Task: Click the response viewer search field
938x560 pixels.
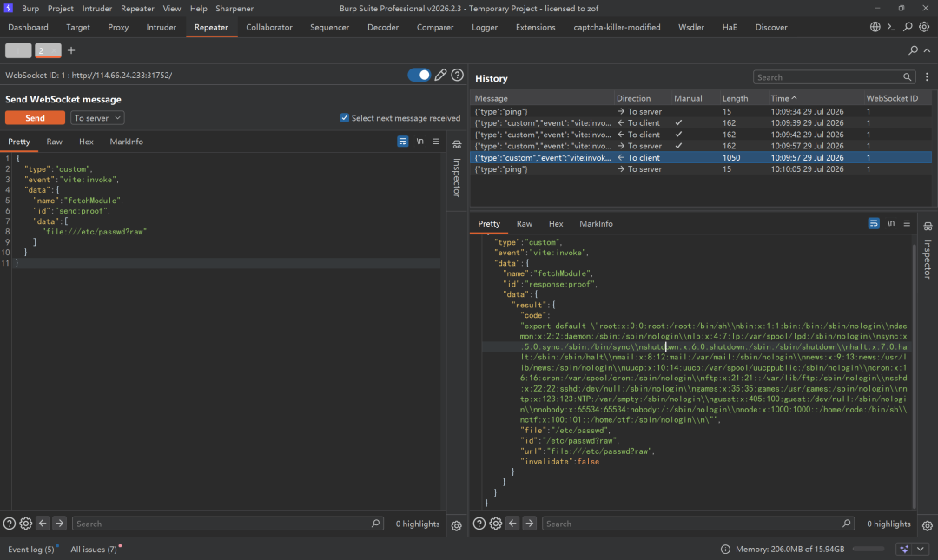Action: [697, 524]
